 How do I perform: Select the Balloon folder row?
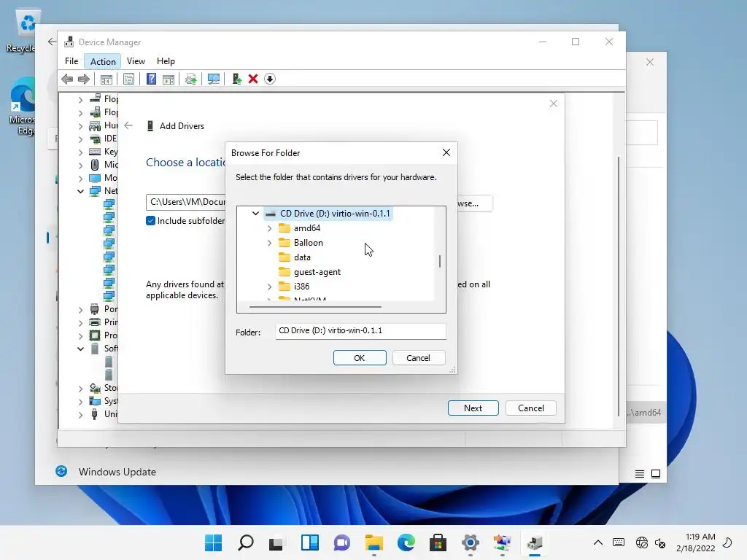309,243
